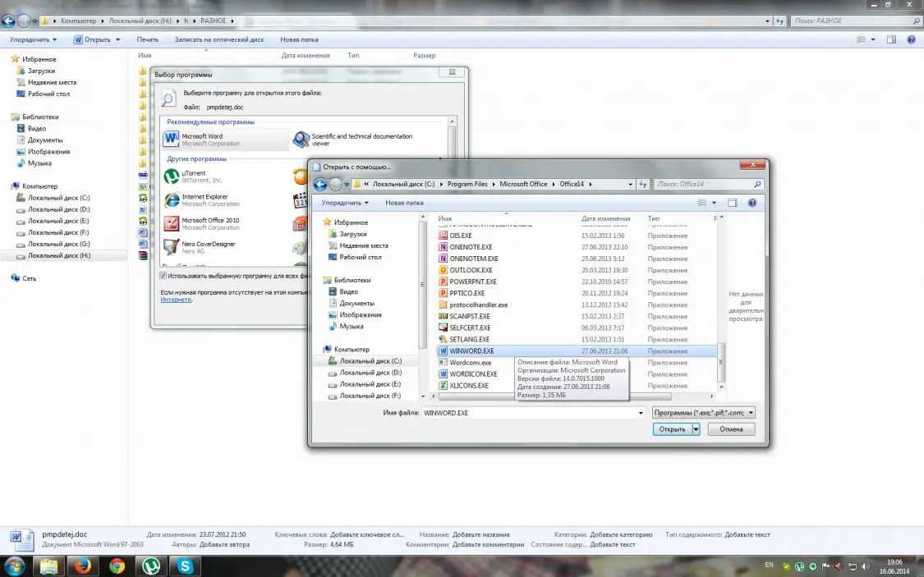Choose Internet Explorer in program list
The image size is (924, 577).
coord(204,200)
